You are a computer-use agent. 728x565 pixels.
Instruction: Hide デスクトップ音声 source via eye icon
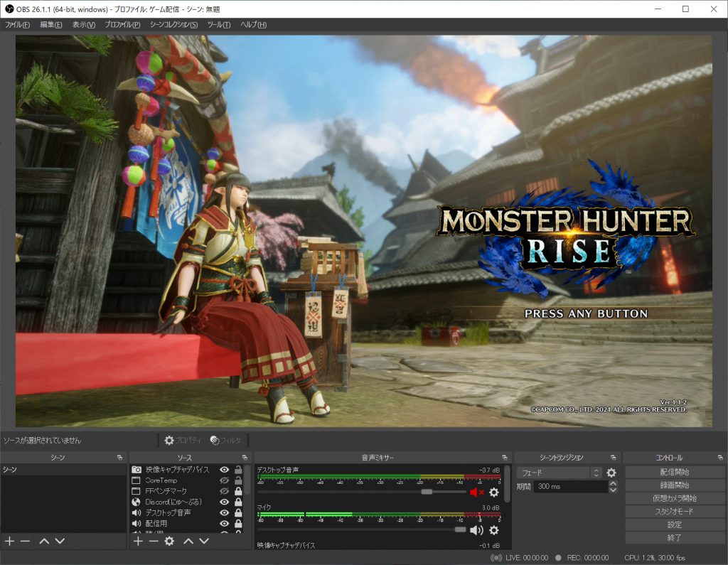pos(224,512)
